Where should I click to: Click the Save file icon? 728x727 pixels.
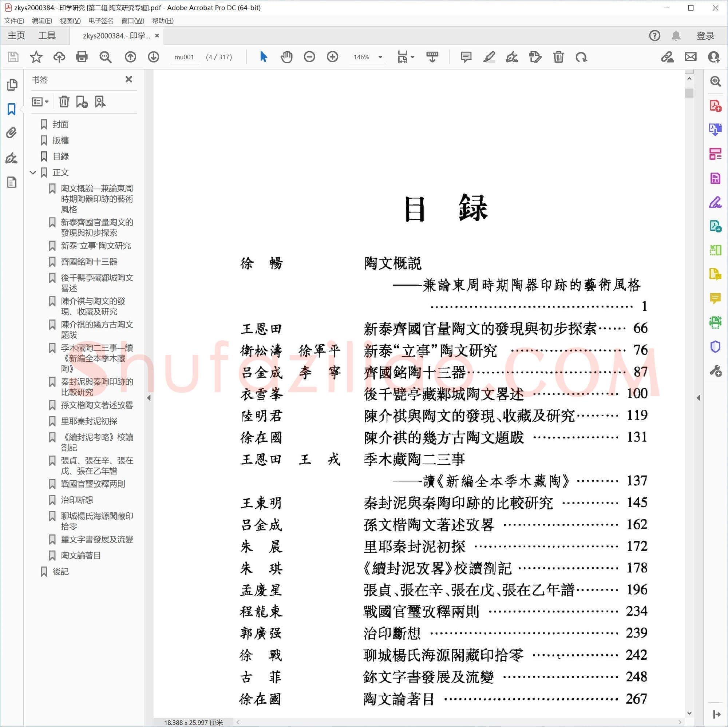13,57
